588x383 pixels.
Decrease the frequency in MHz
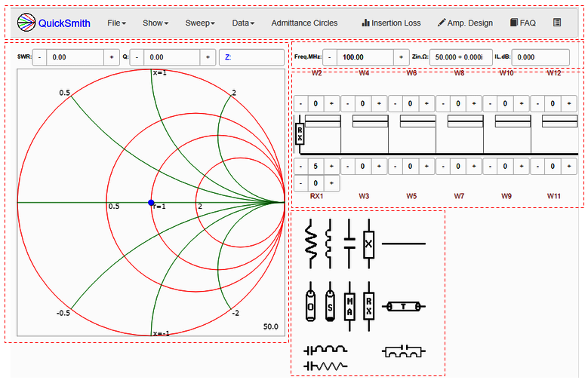[330, 57]
